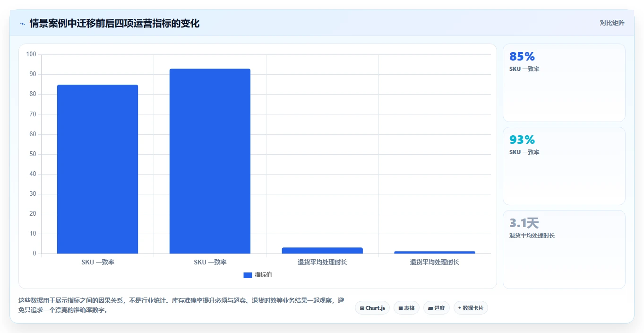Click the 50 y-axis tick label
This screenshot has width=644, height=333.
pyautogui.click(x=33, y=154)
